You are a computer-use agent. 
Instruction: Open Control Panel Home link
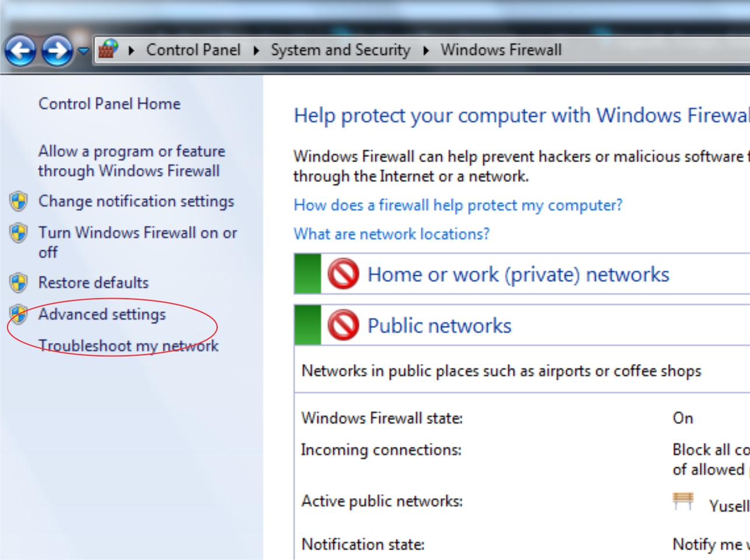[109, 104]
